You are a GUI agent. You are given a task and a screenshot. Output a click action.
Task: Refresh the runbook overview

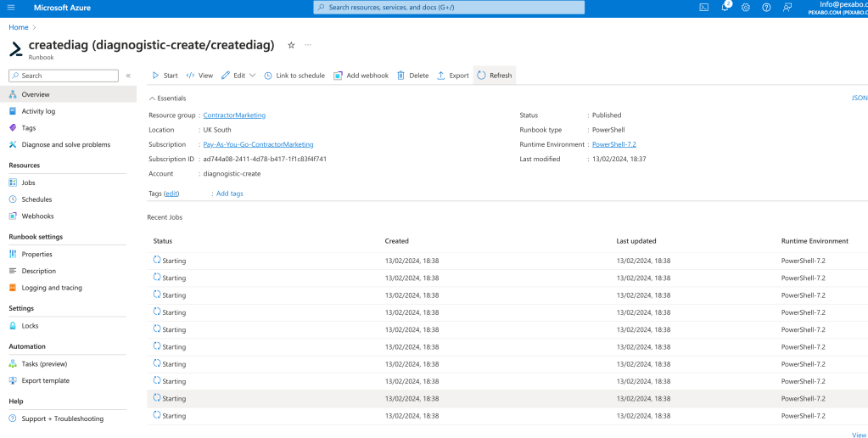(x=495, y=76)
